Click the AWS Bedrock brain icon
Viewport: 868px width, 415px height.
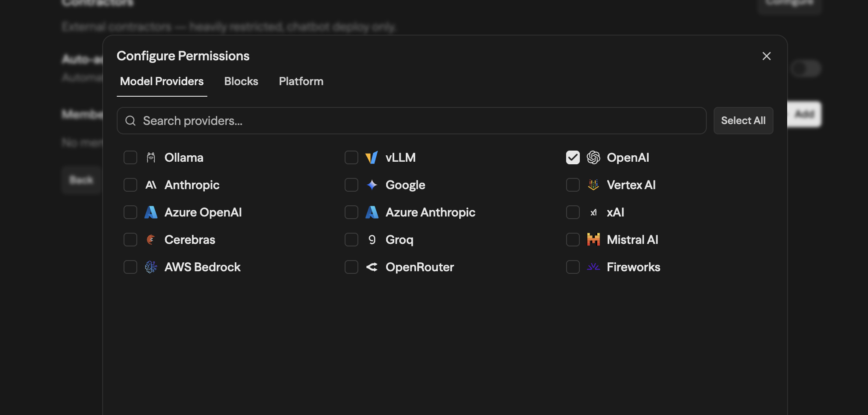(151, 267)
